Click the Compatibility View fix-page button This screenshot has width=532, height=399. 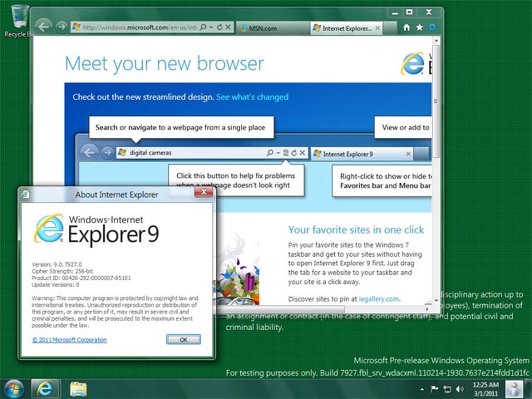[x=286, y=153]
